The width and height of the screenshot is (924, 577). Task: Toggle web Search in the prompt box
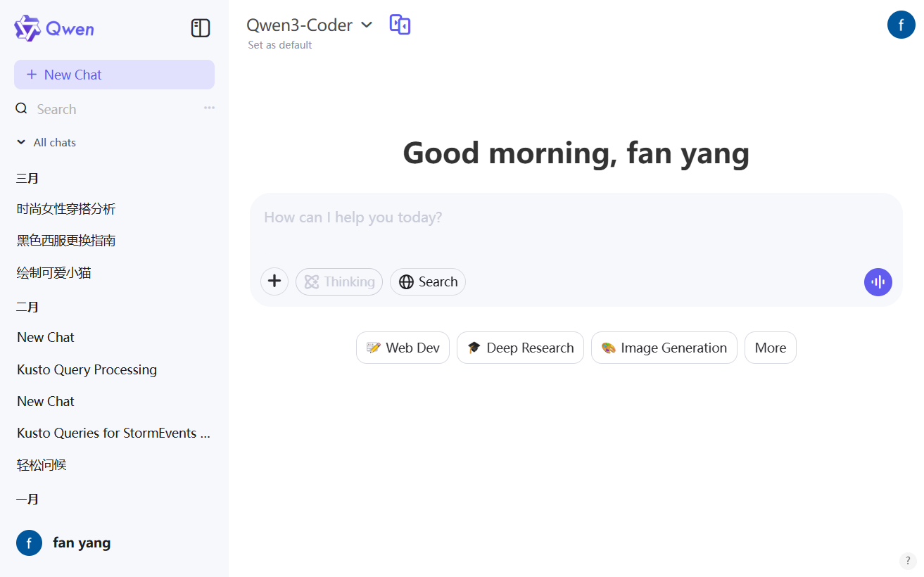point(428,281)
